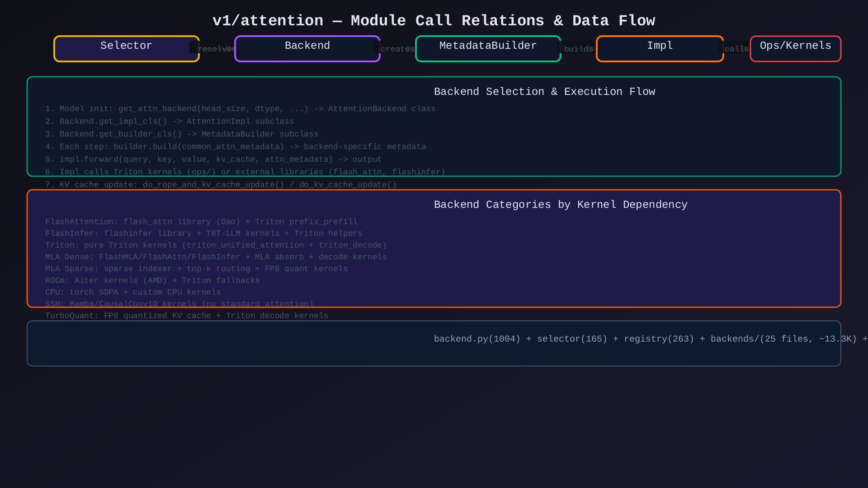Select the Ops/Kernels node
Image resolution: width=868 pixels, height=488 pixels.
point(795,49)
